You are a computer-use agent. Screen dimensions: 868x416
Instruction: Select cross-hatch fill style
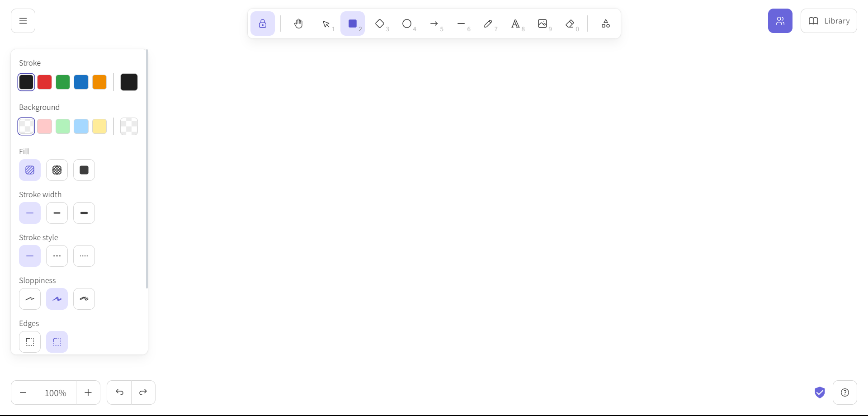pos(57,170)
